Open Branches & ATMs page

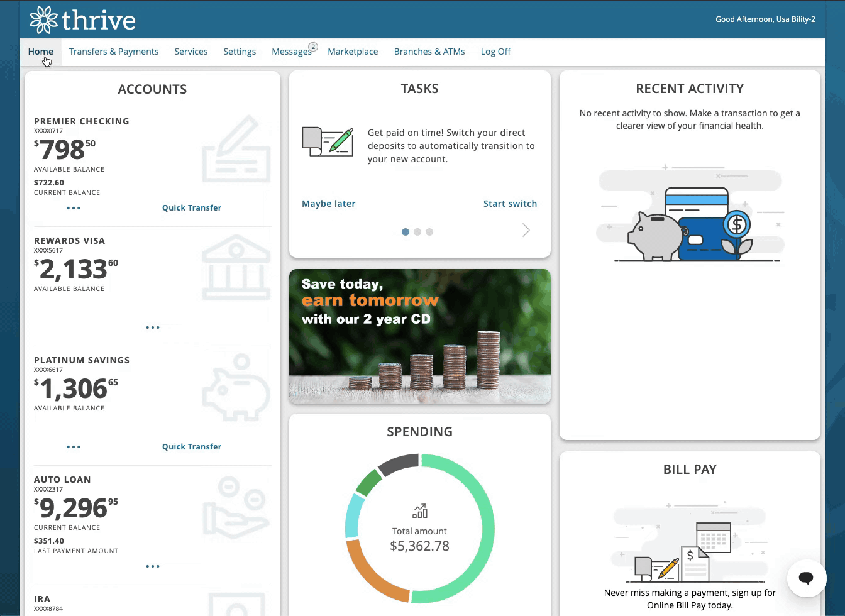point(429,52)
